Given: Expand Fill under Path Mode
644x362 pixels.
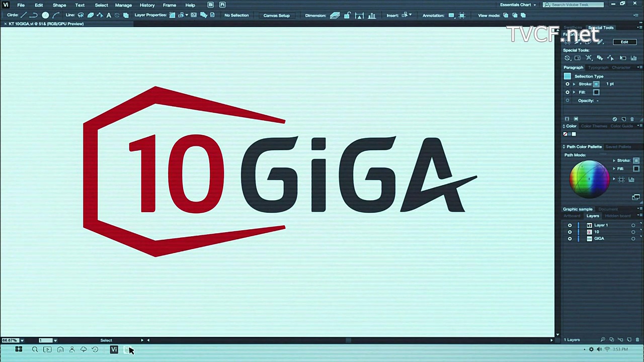Looking at the screenshot, I should click(x=614, y=168).
